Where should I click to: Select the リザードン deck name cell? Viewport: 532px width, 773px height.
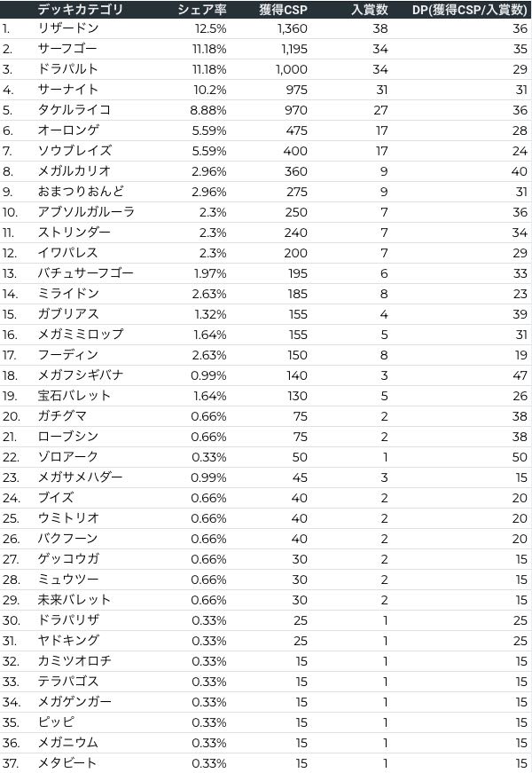click(x=68, y=28)
